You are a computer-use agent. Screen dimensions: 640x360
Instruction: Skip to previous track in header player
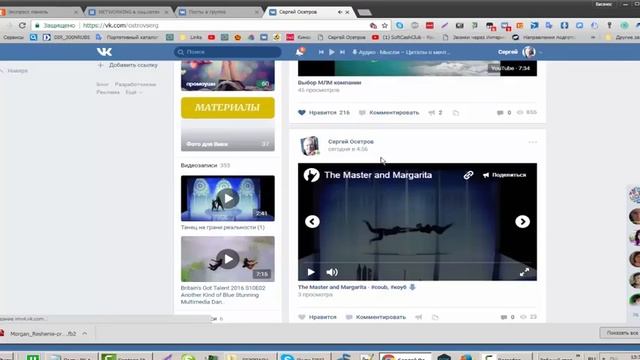coord(321,52)
